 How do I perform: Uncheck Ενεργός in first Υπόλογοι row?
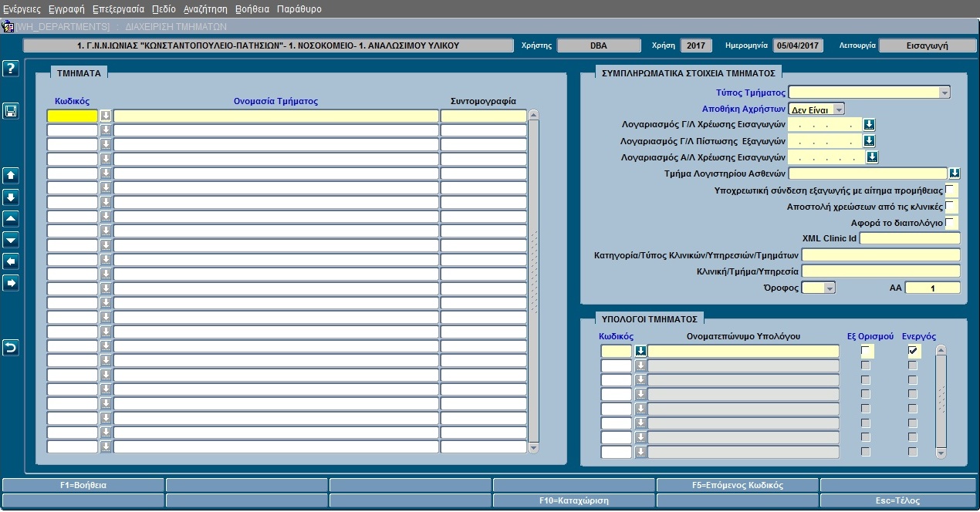pos(913,352)
